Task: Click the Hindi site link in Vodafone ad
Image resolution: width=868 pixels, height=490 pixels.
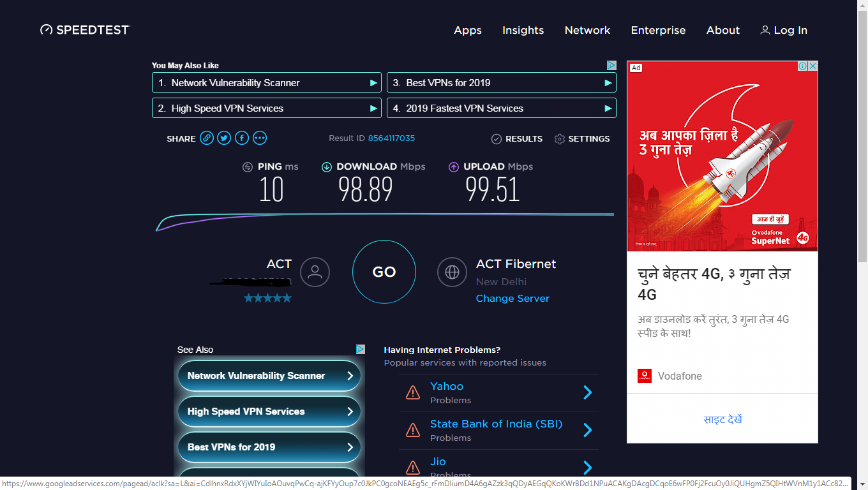Action: tap(723, 420)
